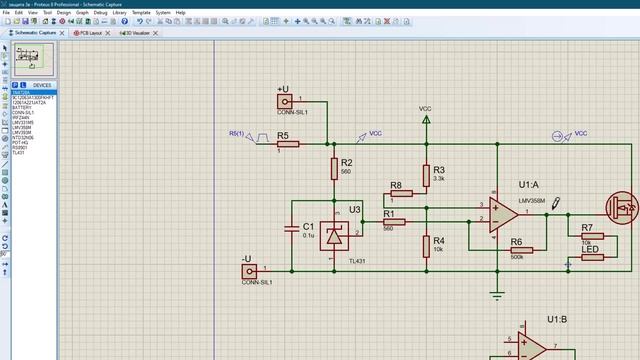The width and height of the screenshot is (640, 360).
Task: Click resistor R2 in the schematic
Action: point(334,169)
